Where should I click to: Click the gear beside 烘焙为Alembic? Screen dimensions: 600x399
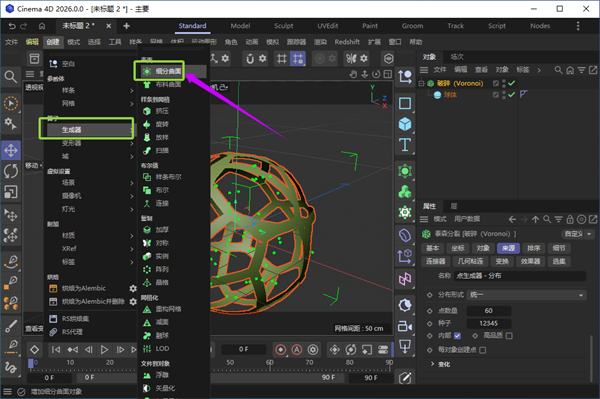point(133,288)
